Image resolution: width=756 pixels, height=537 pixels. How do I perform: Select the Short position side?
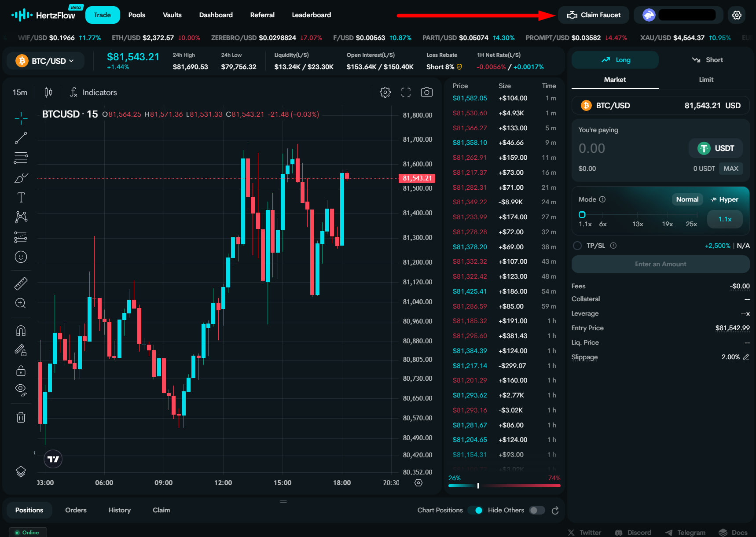pyautogui.click(x=707, y=60)
